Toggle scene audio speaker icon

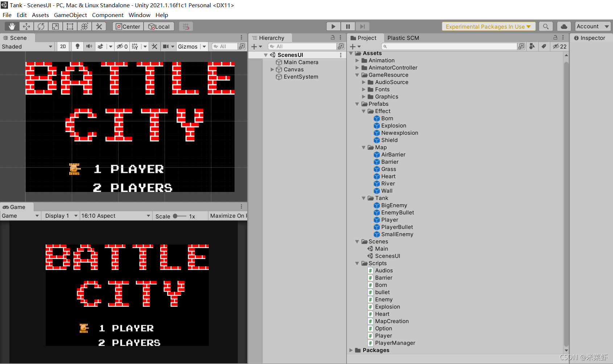tap(89, 46)
